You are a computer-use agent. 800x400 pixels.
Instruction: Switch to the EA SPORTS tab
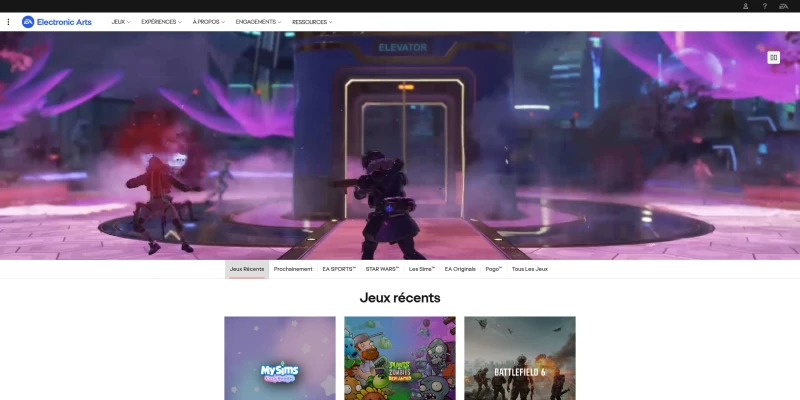click(x=339, y=269)
